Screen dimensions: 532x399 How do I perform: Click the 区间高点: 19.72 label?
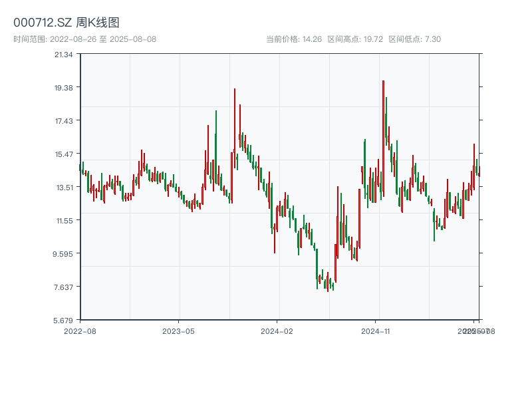click(355, 39)
